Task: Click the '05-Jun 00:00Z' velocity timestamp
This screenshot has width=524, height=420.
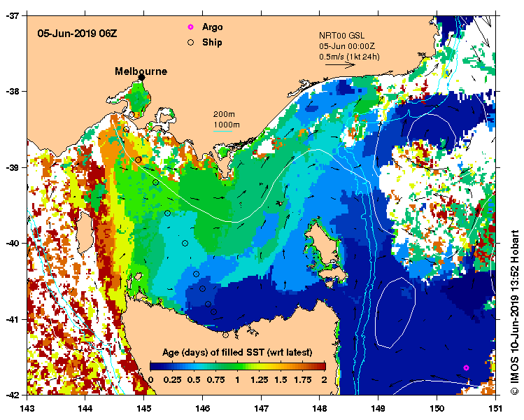Action: pos(346,46)
